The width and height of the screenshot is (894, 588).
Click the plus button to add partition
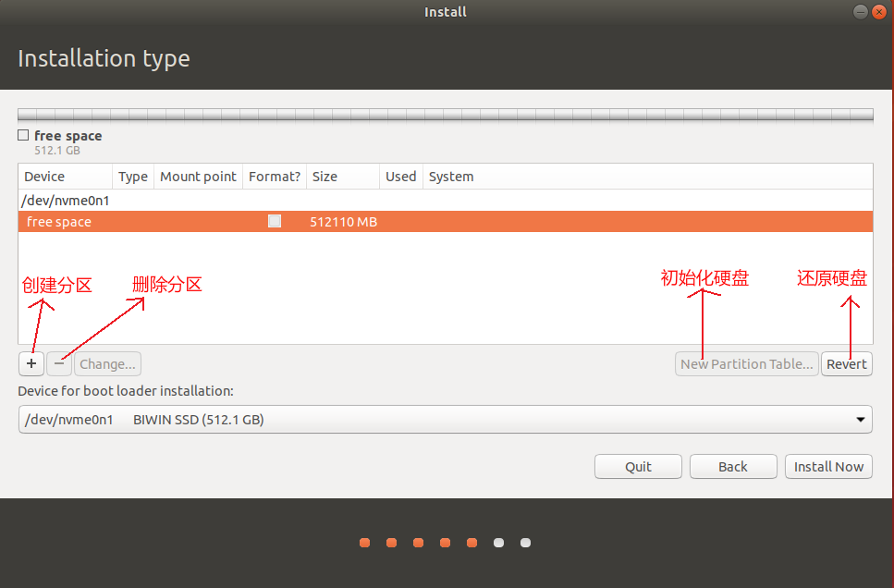coord(31,364)
